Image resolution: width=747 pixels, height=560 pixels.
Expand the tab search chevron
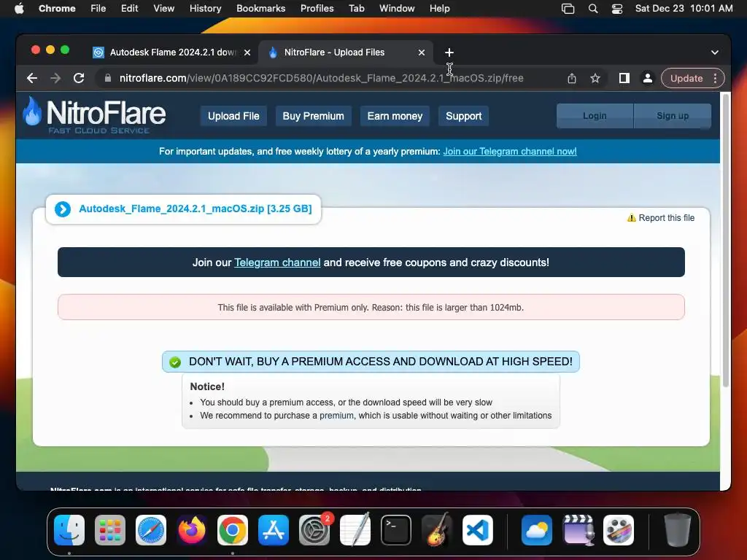click(715, 52)
